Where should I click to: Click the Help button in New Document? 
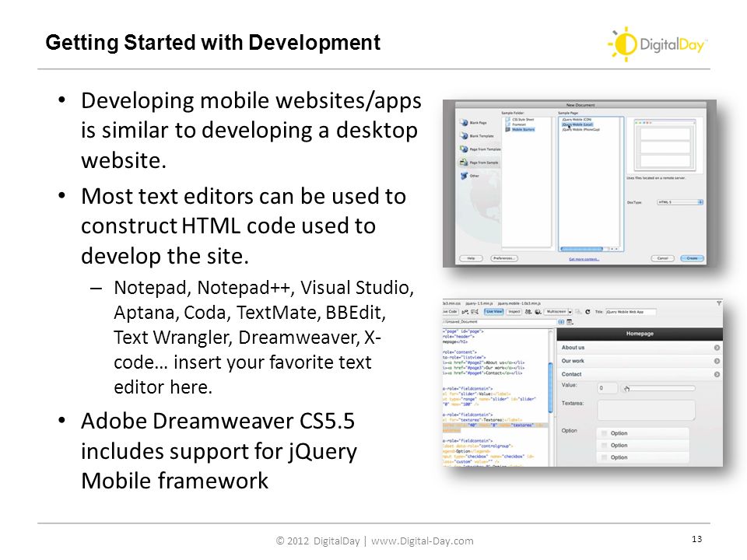tap(471, 258)
